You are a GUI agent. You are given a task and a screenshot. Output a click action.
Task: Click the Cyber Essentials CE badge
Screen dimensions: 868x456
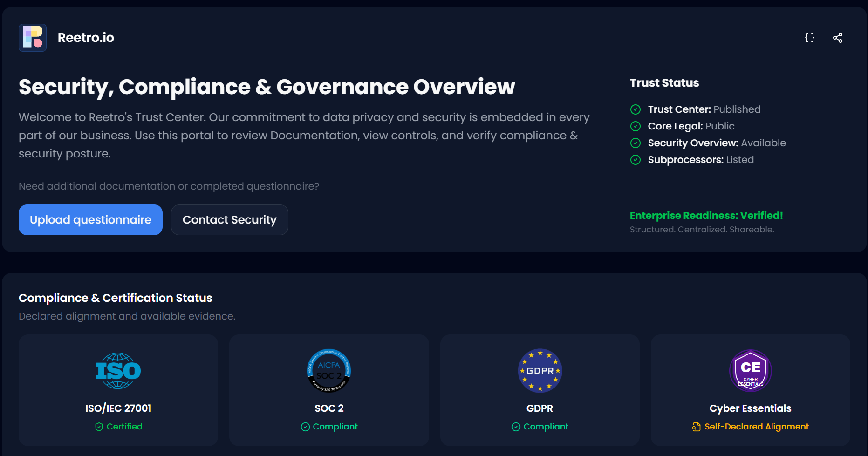pos(751,371)
